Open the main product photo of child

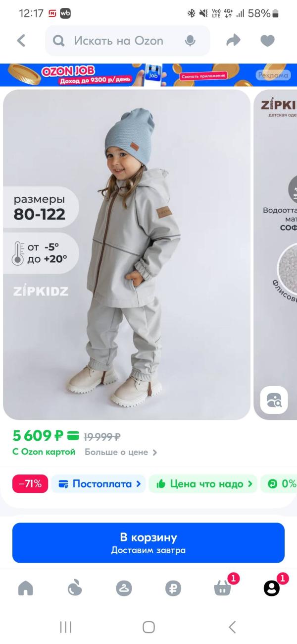(127, 254)
